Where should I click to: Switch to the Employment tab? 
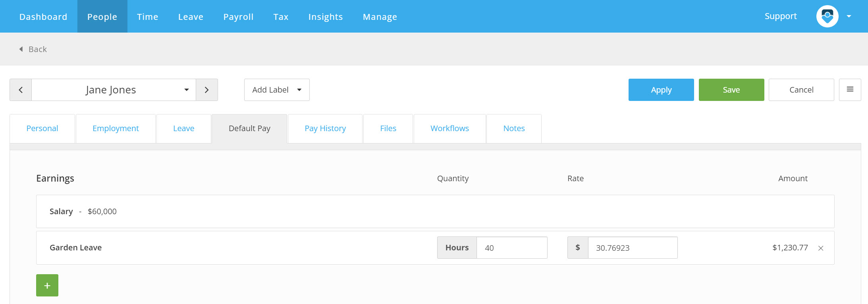(116, 128)
